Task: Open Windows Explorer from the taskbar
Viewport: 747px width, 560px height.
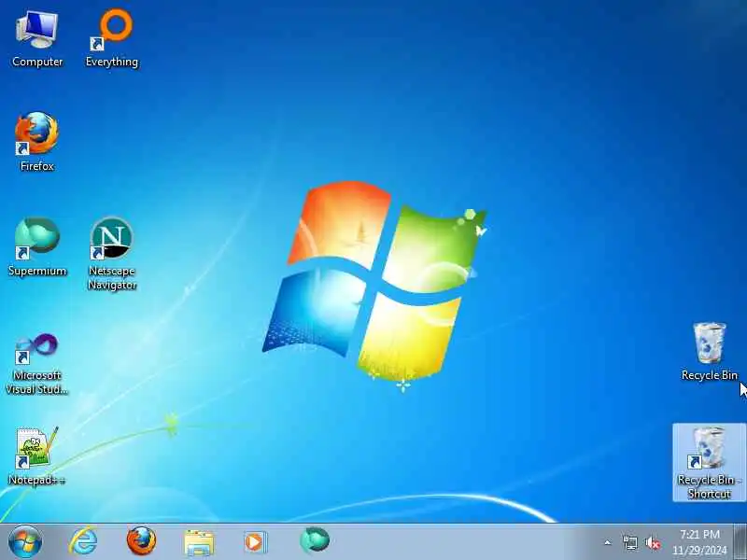Action: coord(199,542)
